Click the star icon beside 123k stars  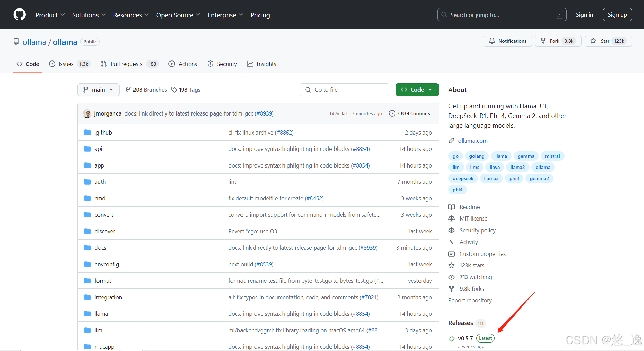pyautogui.click(x=451, y=265)
